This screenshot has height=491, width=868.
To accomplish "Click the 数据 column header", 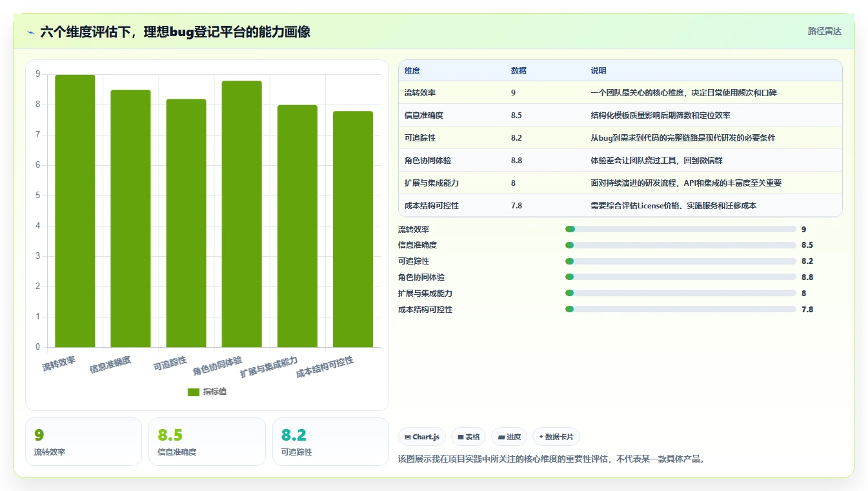I will pyautogui.click(x=519, y=71).
